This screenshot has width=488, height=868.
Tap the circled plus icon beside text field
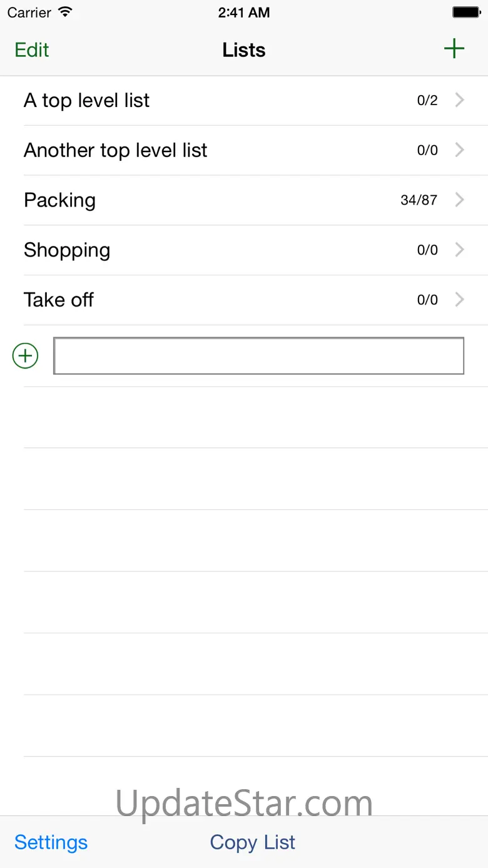(26, 356)
